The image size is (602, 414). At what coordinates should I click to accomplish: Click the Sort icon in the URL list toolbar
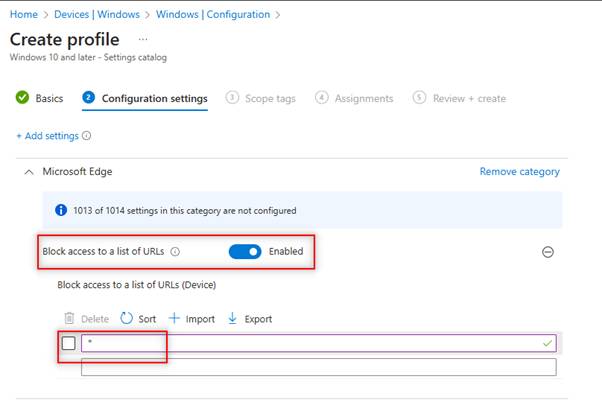pyautogui.click(x=127, y=319)
